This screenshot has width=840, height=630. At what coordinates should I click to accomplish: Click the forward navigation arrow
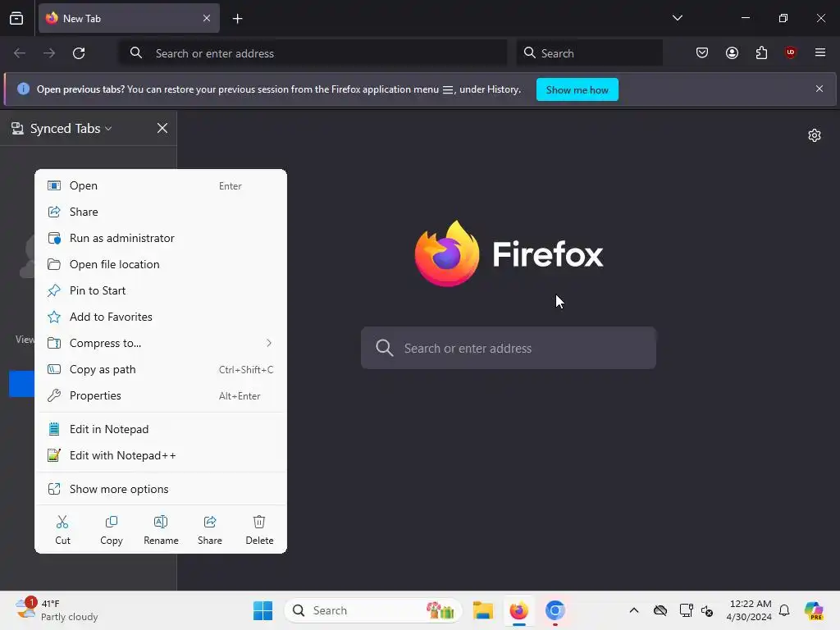(49, 53)
